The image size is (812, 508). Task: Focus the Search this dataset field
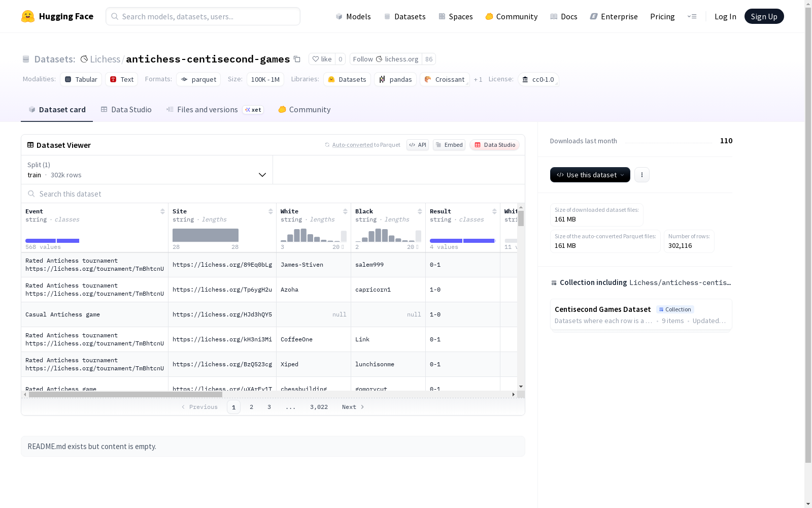click(x=273, y=194)
